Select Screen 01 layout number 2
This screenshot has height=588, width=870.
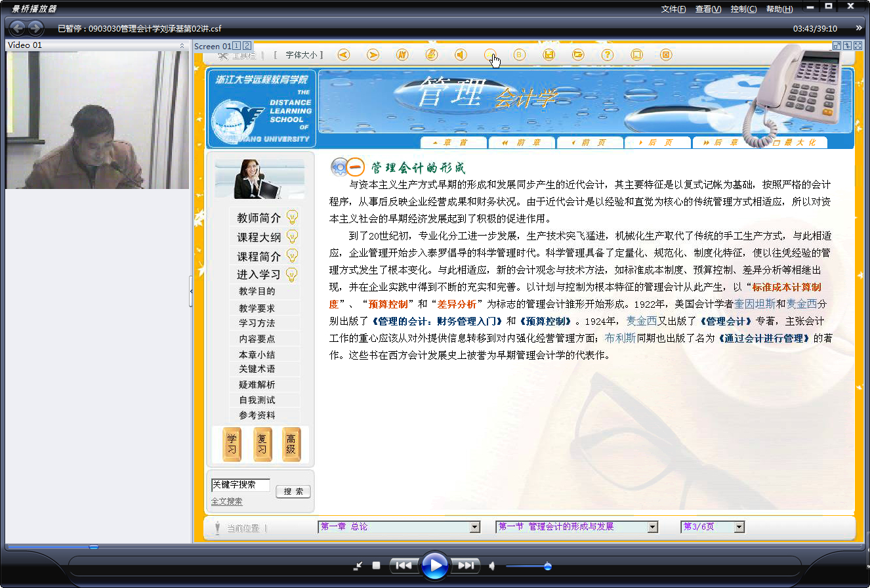(247, 45)
